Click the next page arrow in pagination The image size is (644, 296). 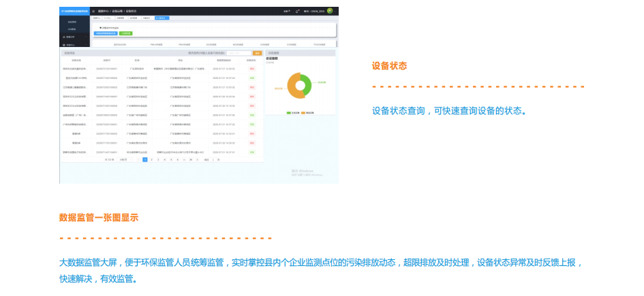pyautogui.click(x=197, y=159)
